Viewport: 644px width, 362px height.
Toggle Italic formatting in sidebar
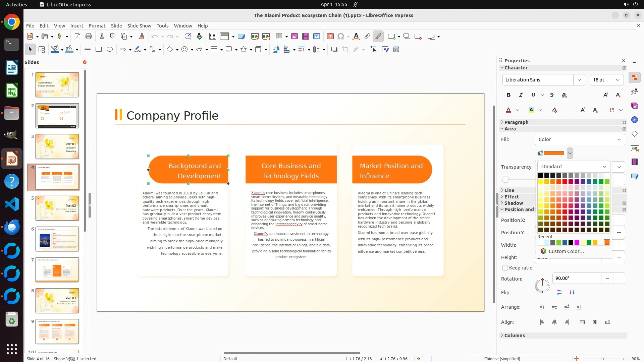(x=521, y=95)
